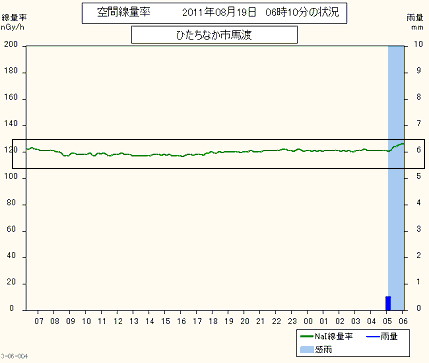The height and width of the screenshot is (363, 429).
Task: Click the 00 midnight mark on the time axis
Action: [x=308, y=321]
